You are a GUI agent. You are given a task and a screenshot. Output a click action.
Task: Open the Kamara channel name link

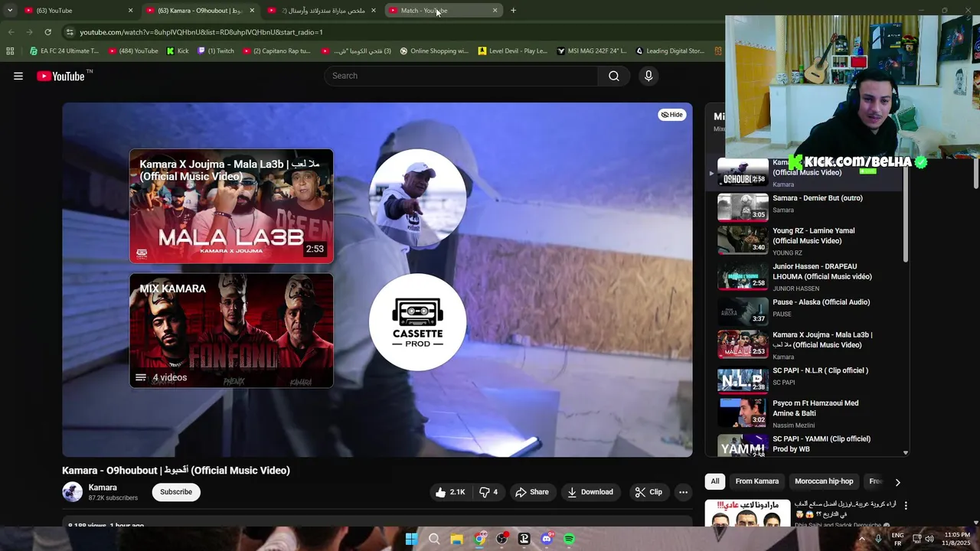(x=103, y=487)
